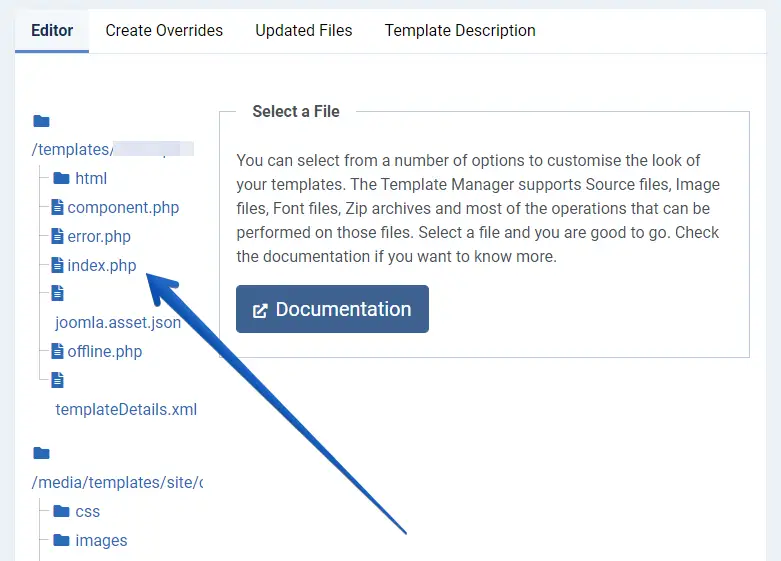This screenshot has height=561, width=781.
Task: Click the html folder icon
Action: point(61,178)
